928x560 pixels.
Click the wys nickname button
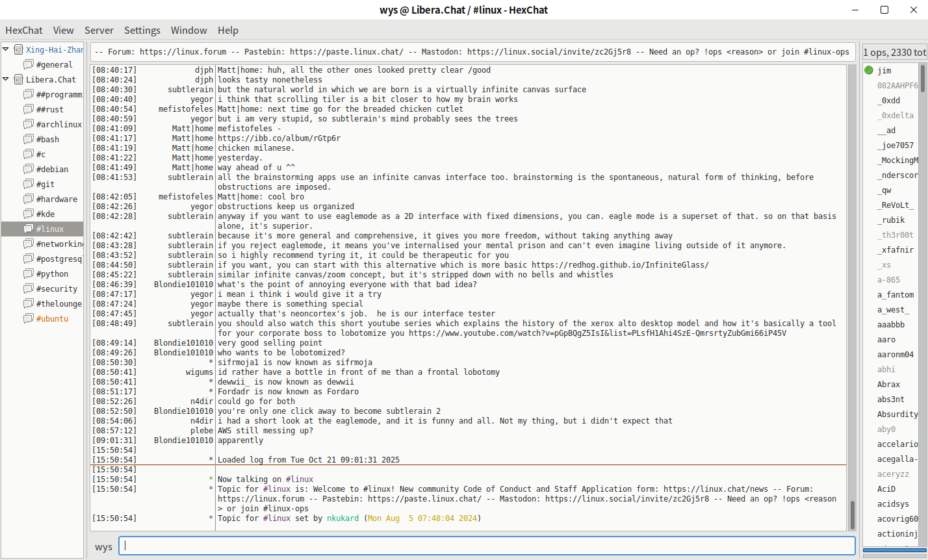click(x=103, y=547)
